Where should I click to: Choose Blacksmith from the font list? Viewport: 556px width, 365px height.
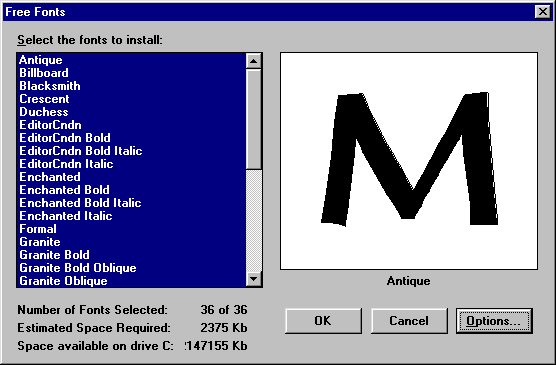(131, 86)
